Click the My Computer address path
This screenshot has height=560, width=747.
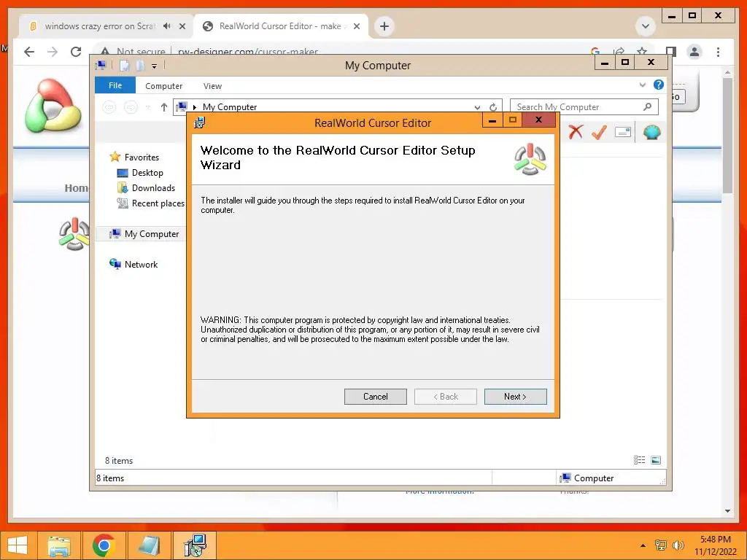pyautogui.click(x=230, y=107)
